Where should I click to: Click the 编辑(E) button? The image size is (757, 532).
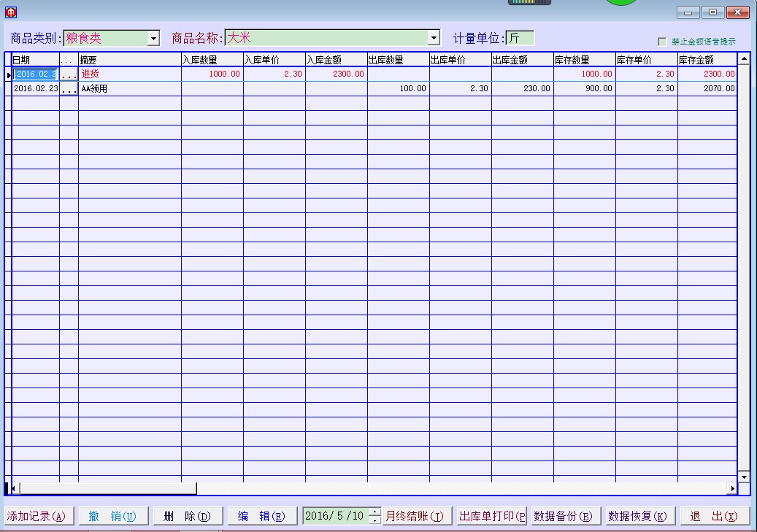(x=261, y=516)
